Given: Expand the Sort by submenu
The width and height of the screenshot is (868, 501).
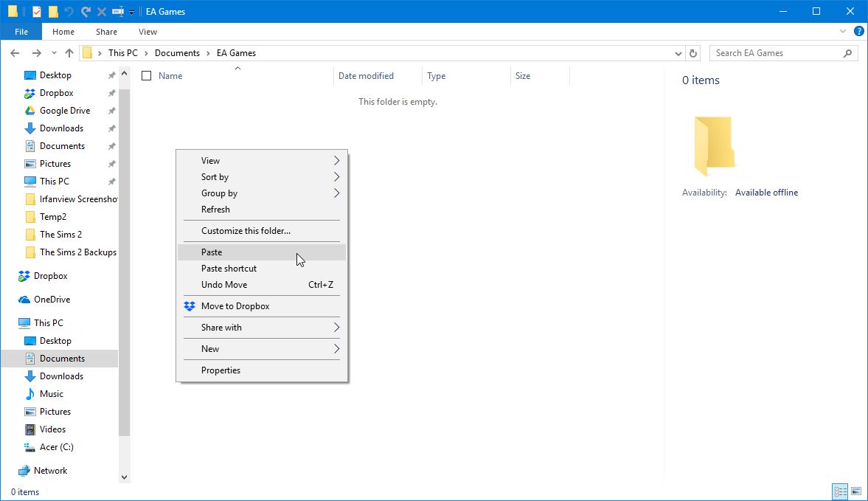Looking at the screenshot, I should tap(262, 177).
